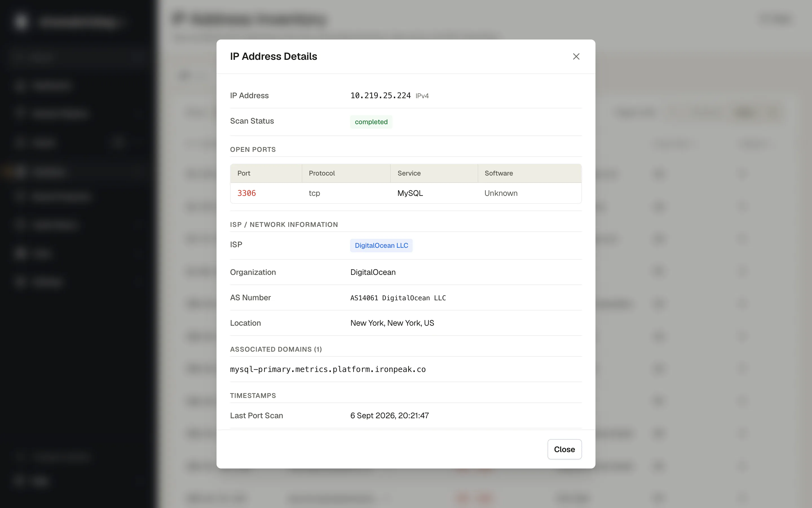The height and width of the screenshot is (508, 812).
Task: Click the completed scan status badge
Action: 371,122
